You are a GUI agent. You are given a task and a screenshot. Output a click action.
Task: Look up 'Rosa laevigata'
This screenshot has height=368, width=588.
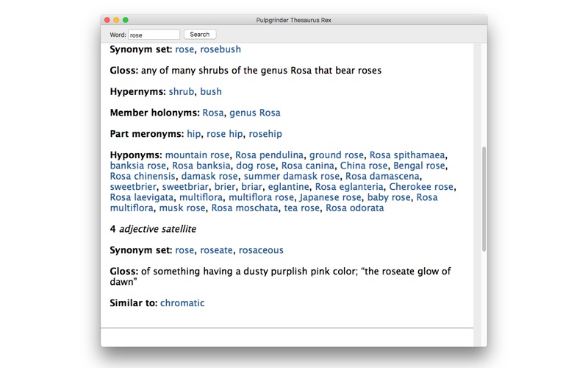pos(142,197)
